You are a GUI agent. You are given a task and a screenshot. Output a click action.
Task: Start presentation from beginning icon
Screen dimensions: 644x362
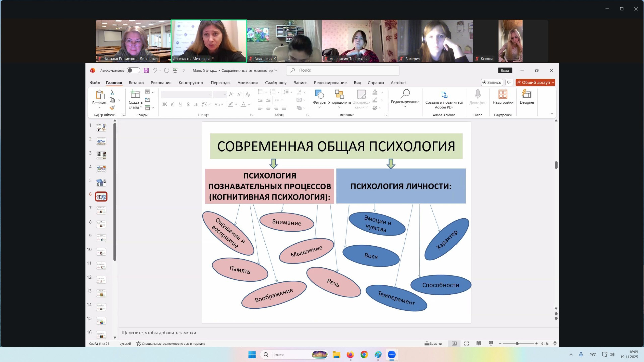pos(175,70)
